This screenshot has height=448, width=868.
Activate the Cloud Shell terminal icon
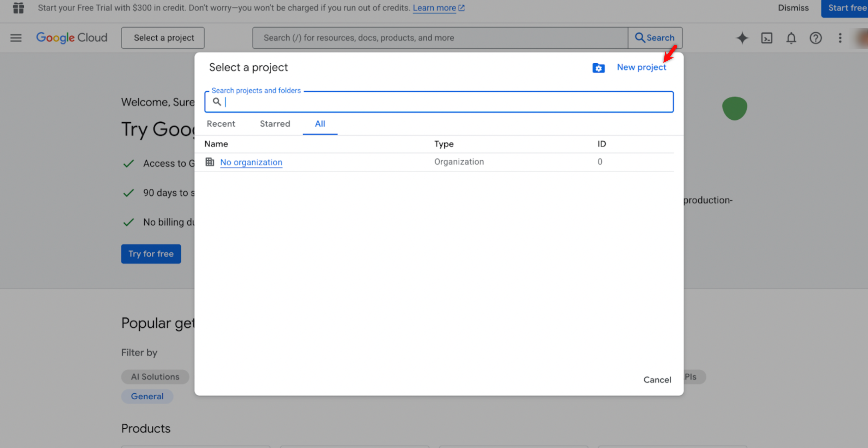[767, 38]
